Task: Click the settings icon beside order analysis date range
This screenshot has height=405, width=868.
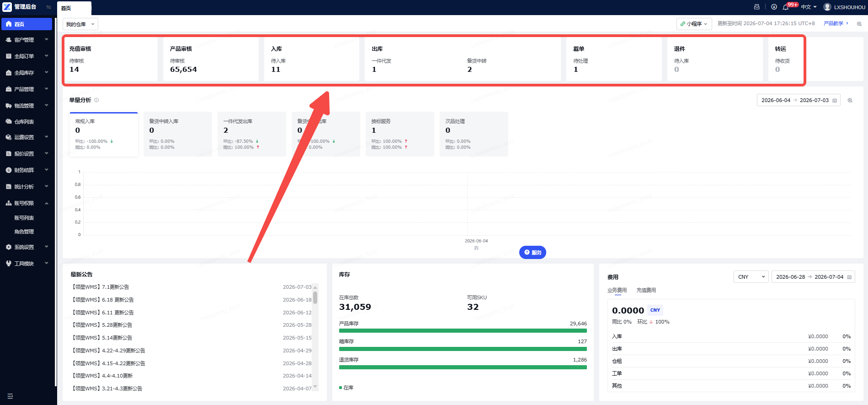Action: coord(850,100)
